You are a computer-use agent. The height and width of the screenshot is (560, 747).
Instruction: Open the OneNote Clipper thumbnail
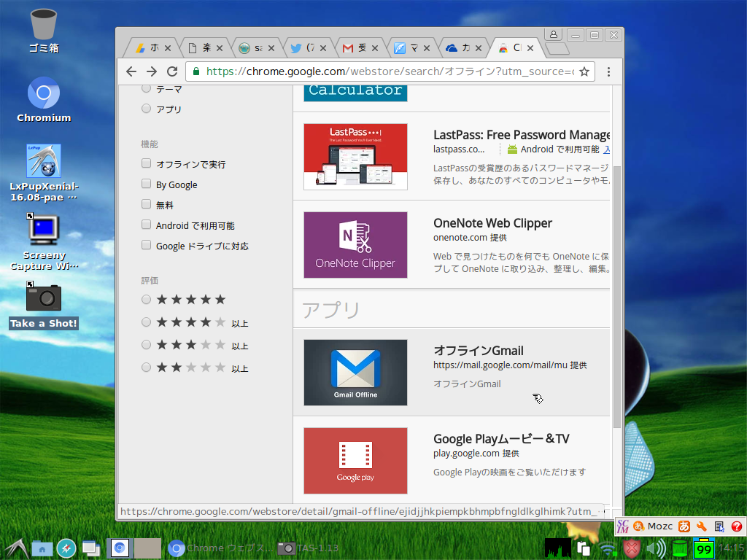[355, 245]
